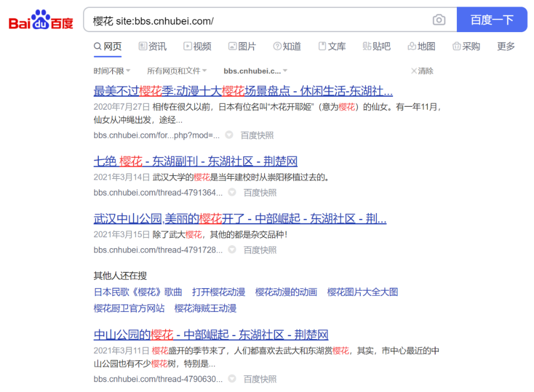The height and width of the screenshot is (392, 534).
Task: Click URL bbs.cnhubei.com/for...php?mod=...
Action: [157, 135]
